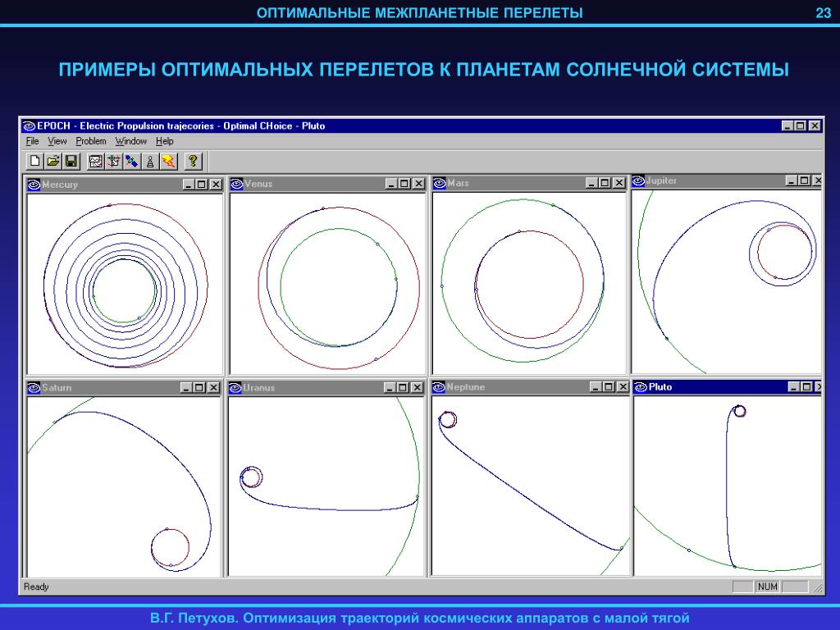Image resolution: width=840 pixels, height=630 pixels.
Task: Activate the Jupiter window title bar
Action: (727, 181)
